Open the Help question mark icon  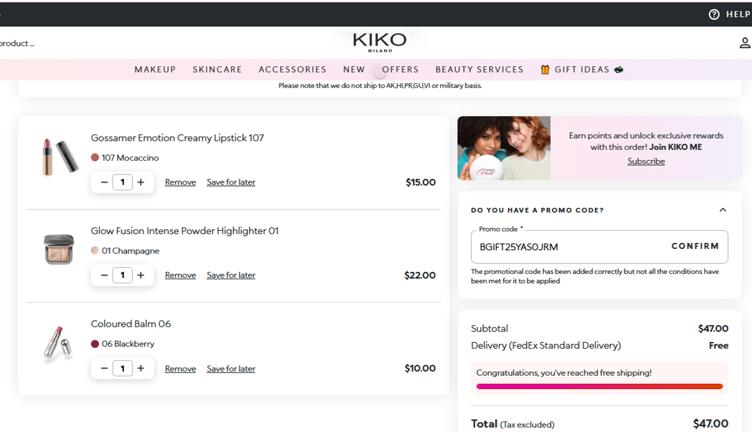pos(714,14)
